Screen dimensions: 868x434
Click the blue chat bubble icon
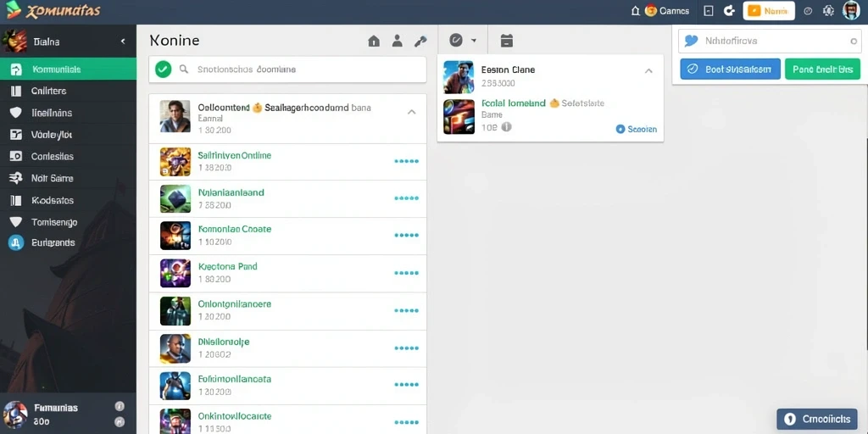[691, 41]
